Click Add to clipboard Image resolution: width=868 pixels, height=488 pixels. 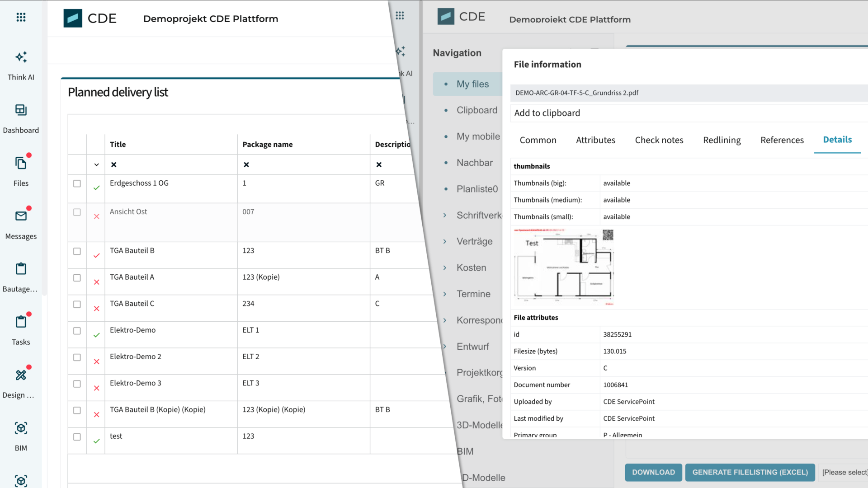point(547,113)
